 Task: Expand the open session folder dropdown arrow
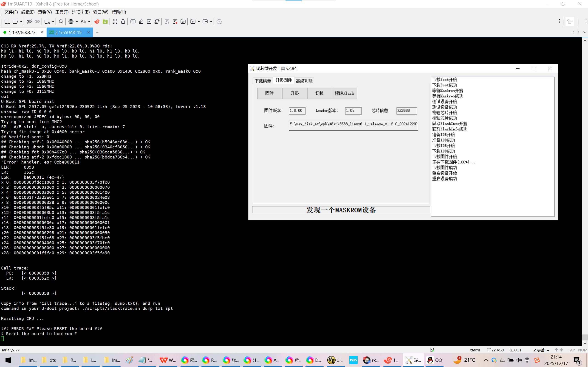tap(21, 22)
